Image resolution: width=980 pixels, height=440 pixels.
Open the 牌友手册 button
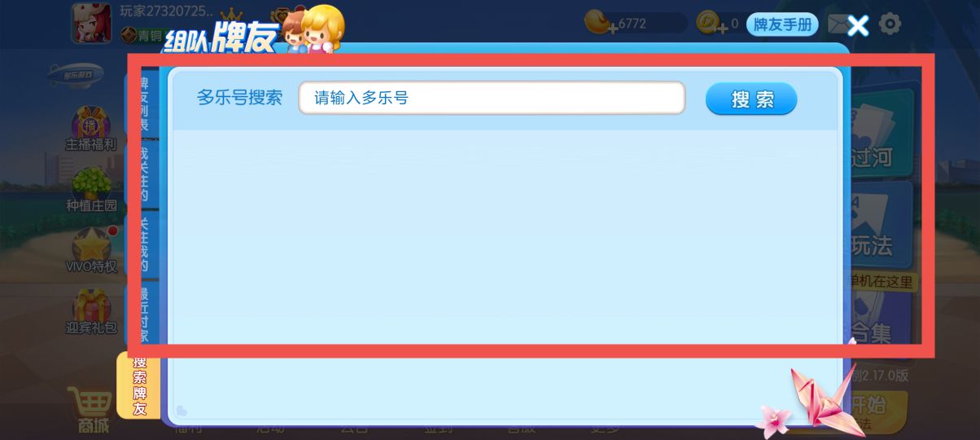782,24
